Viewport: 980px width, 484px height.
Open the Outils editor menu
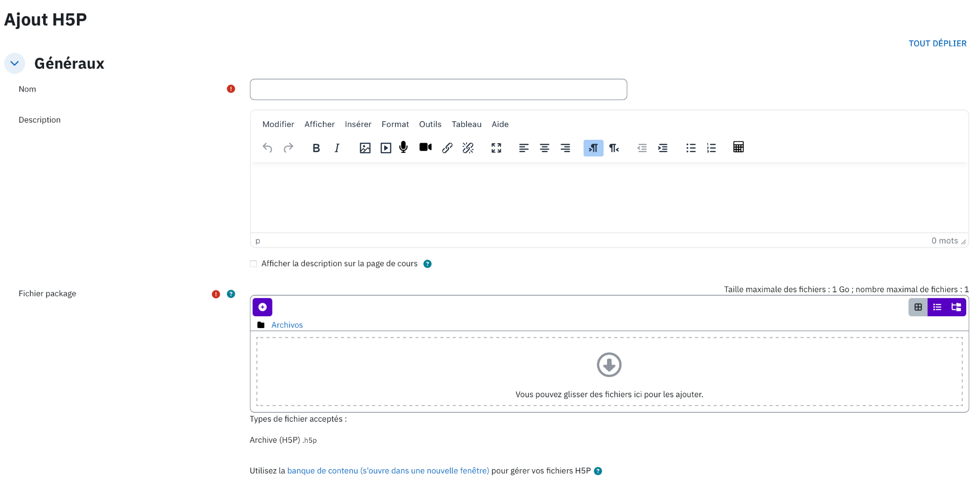430,124
